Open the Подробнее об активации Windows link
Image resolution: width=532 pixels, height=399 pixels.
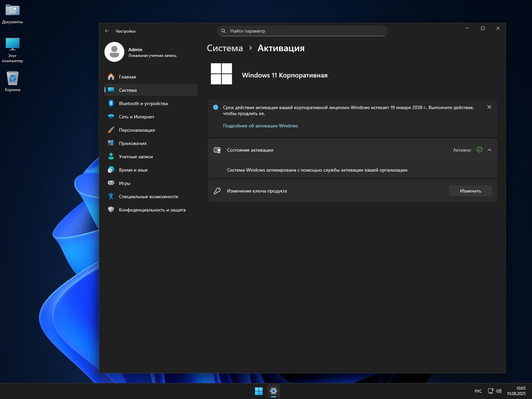pos(260,126)
